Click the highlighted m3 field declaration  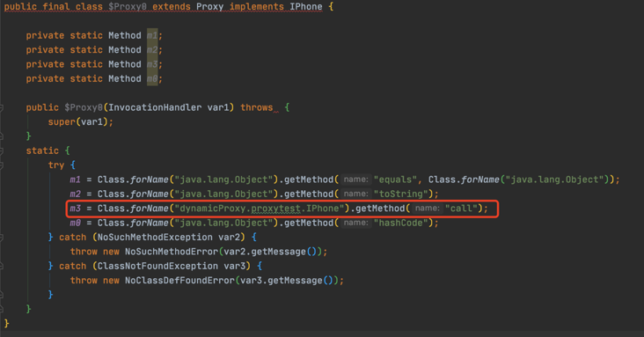tap(152, 64)
